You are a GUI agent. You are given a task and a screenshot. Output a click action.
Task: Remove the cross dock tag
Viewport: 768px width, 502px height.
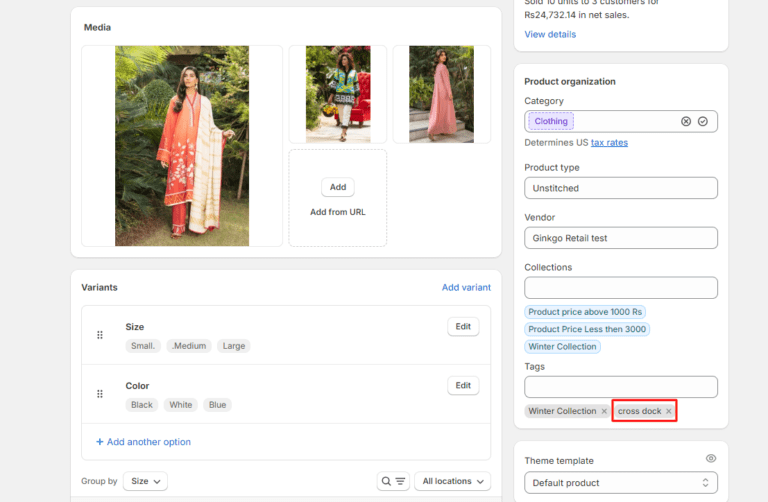click(669, 411)
